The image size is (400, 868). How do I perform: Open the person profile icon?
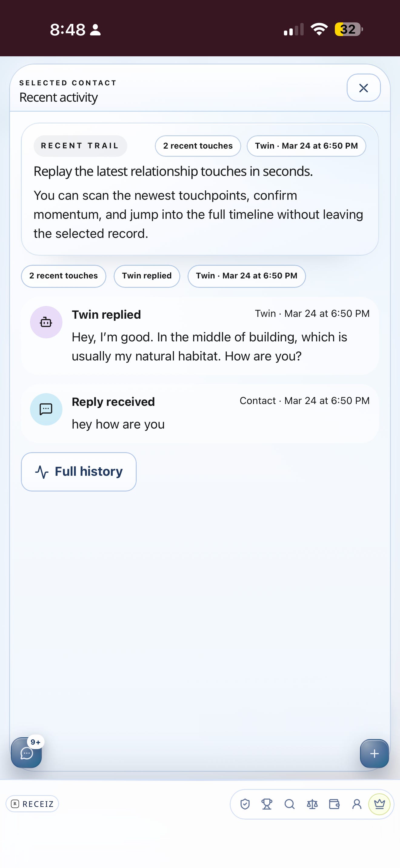(x=356, y=804)
